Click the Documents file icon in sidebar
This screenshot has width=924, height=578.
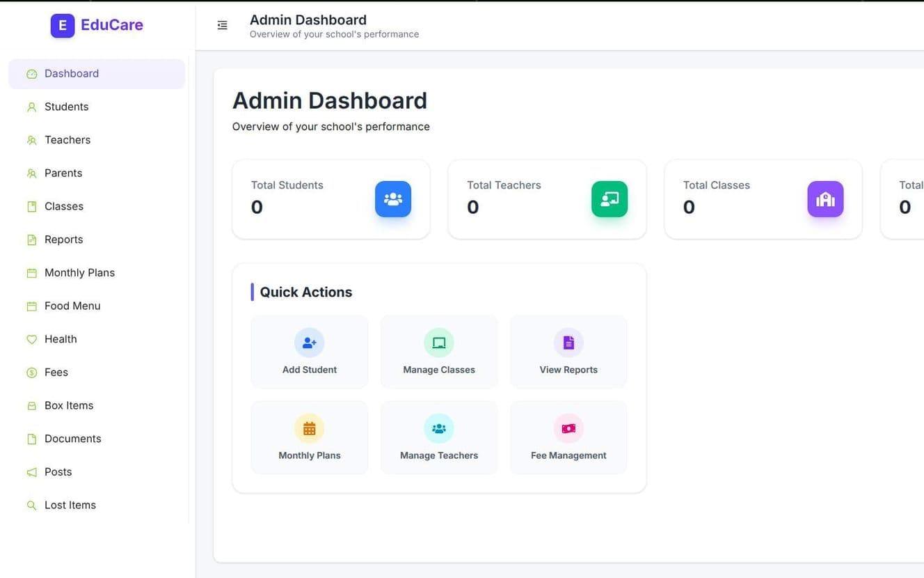31,439
